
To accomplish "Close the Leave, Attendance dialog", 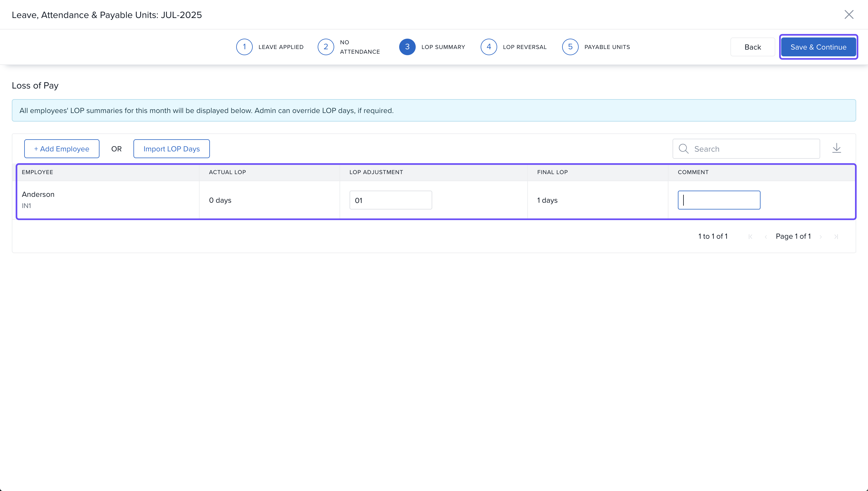I will pyautogui.click(x=849, y=14).
